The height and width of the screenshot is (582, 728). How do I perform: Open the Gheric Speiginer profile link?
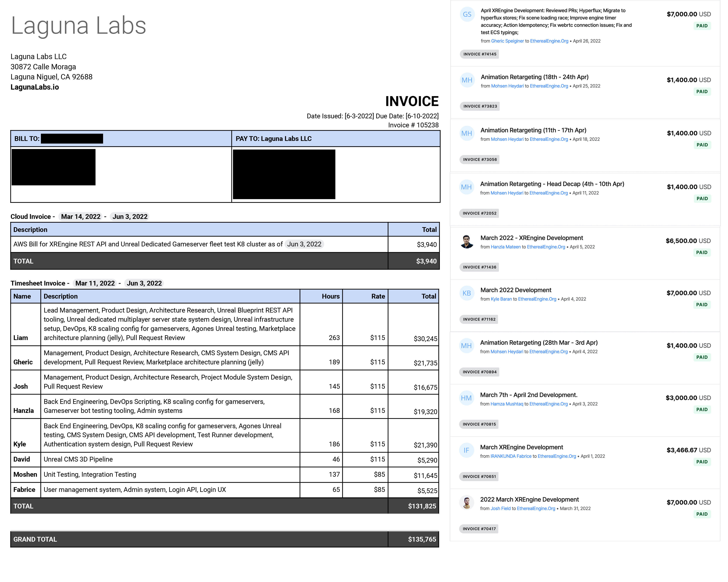[508, 41]
